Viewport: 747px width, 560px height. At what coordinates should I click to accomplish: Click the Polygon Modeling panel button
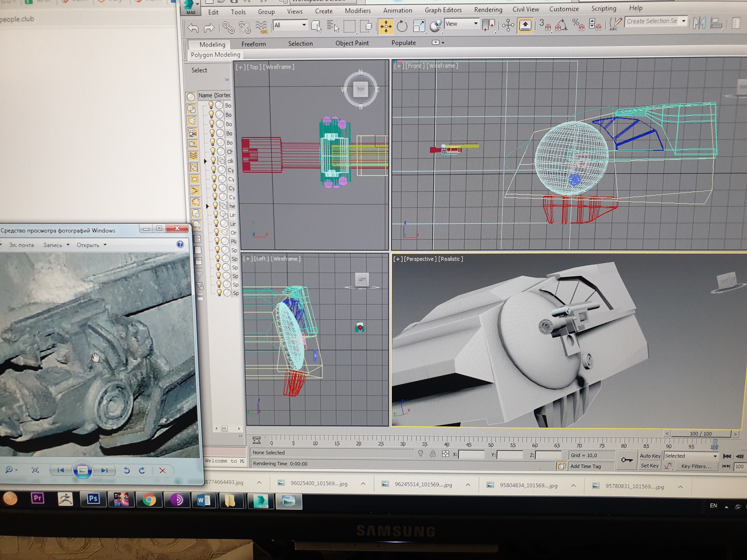pyautogui.click(x=215, y=55)
